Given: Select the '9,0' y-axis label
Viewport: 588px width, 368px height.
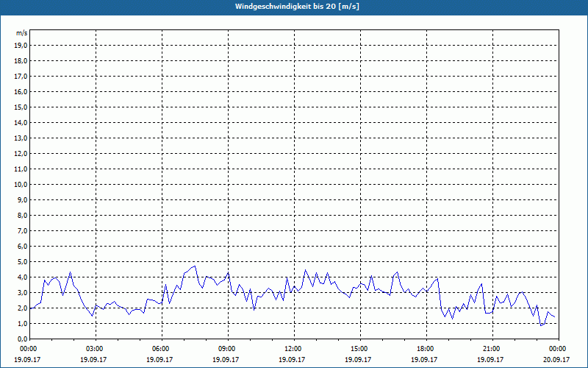Looking at the screenshot, I should tap(22, 199).
